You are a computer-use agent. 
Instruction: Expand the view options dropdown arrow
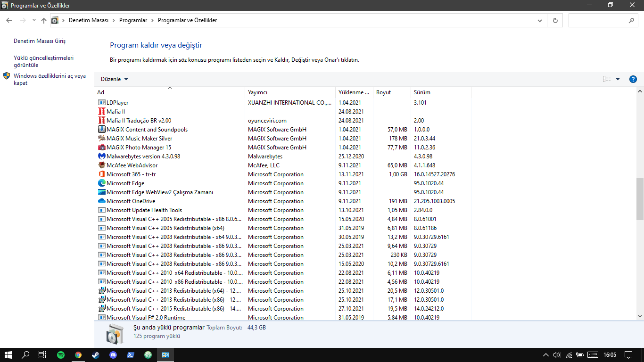pyautogui.click(x=618, y=79)
